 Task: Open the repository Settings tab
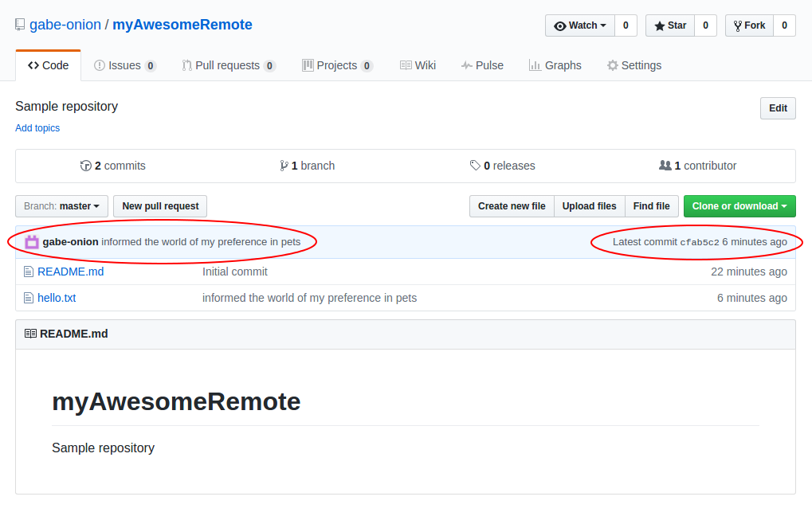click(x=634, y=66)
